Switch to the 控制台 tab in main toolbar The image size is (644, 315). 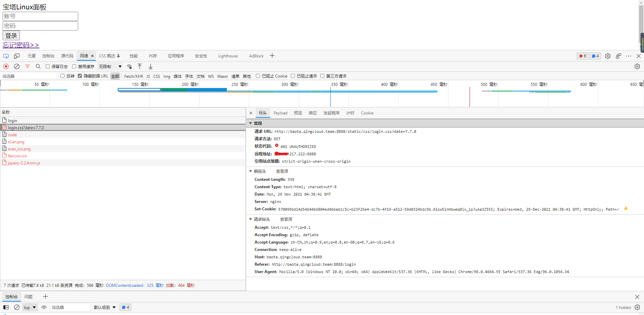click(48, 56)
